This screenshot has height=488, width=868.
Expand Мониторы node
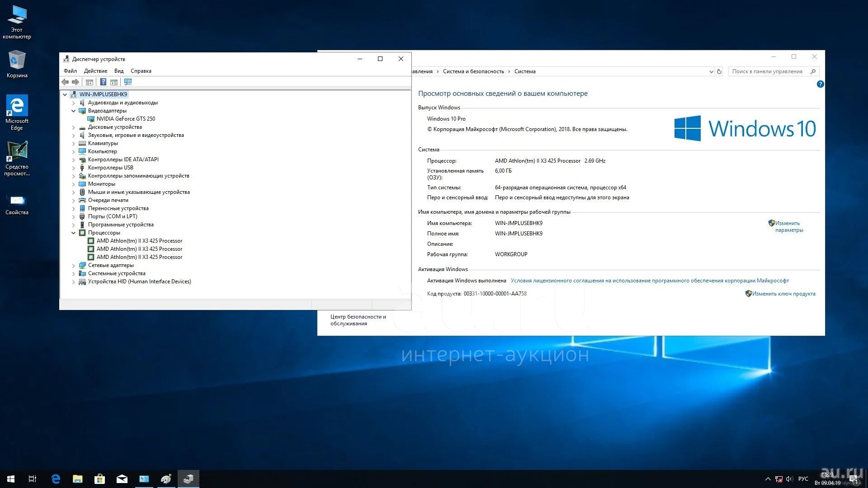pyautogui.click(x=74, y=184)
